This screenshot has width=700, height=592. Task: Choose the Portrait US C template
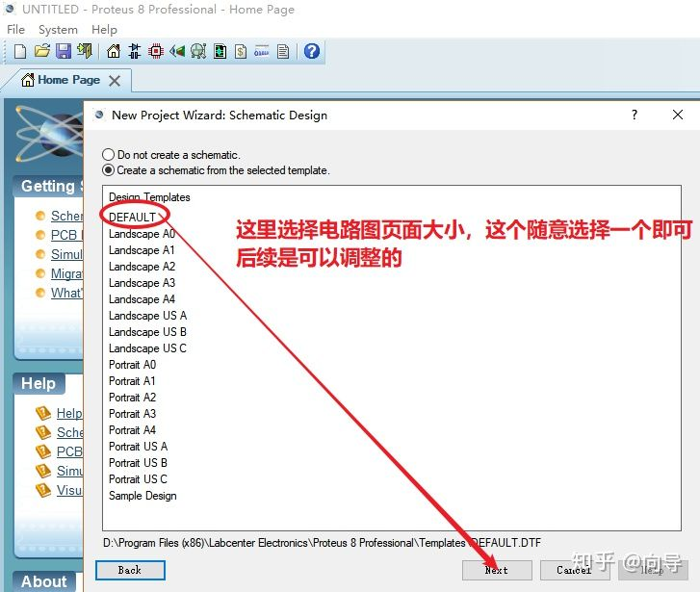(139, 479)
